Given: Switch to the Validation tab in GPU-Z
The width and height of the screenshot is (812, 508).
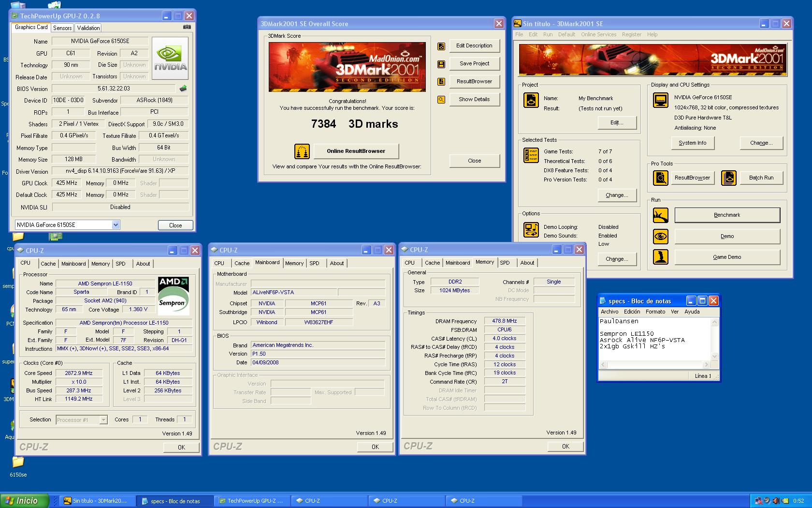Looking at the screenshot, I should click(x=88, y=28).
